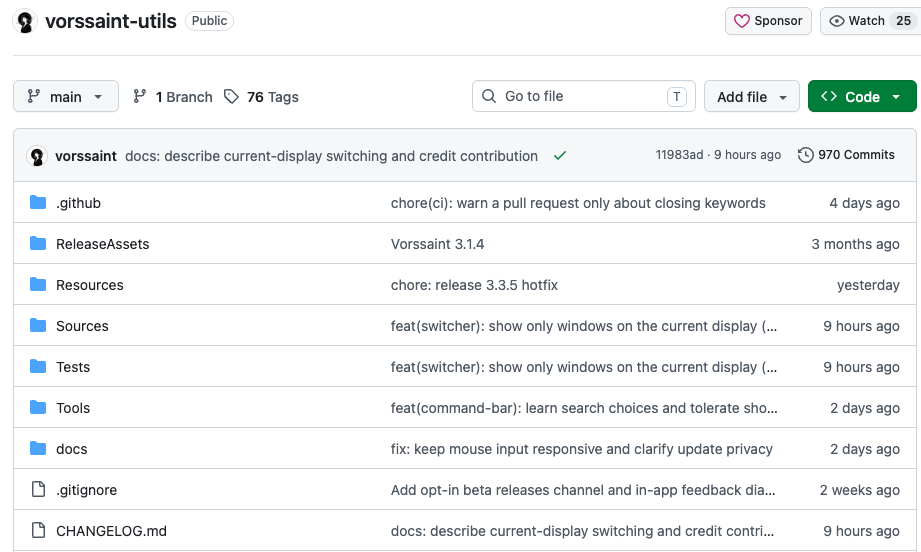Open the CHANGELOG.md file
This screenshot has width=921, height=552.
(111, 531)
